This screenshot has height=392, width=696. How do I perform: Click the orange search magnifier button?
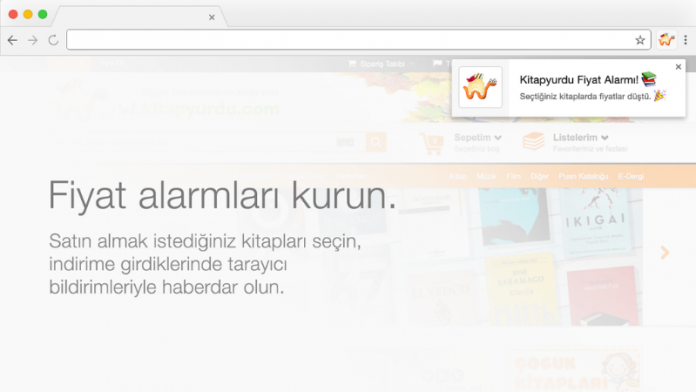pyautogui.click(x=376, y=142)
